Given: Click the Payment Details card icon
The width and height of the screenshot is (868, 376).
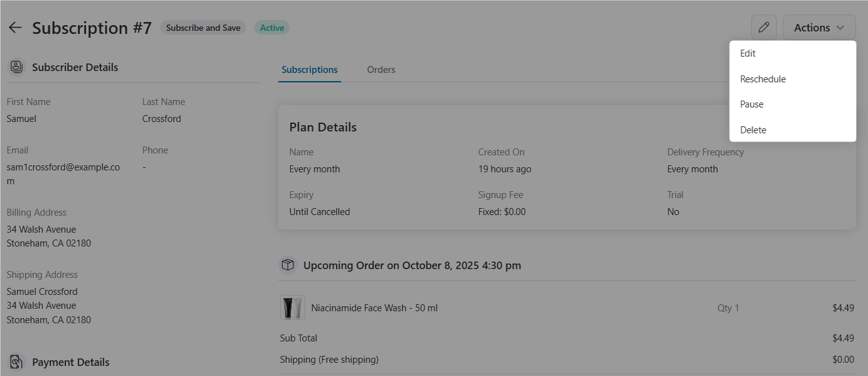Looking at the screenshot, I should point(16,362).
